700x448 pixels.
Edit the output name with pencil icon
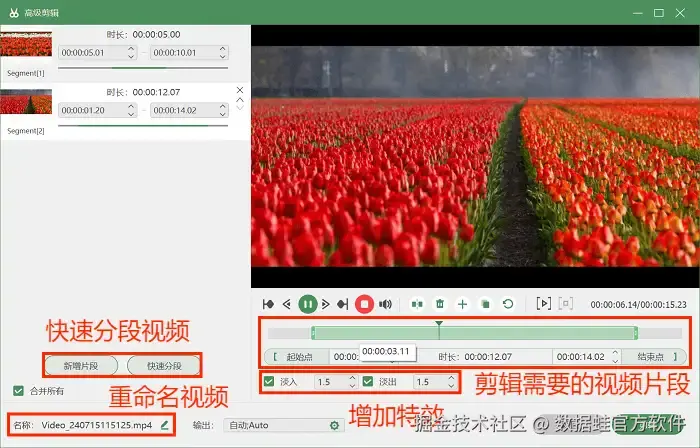164,425
